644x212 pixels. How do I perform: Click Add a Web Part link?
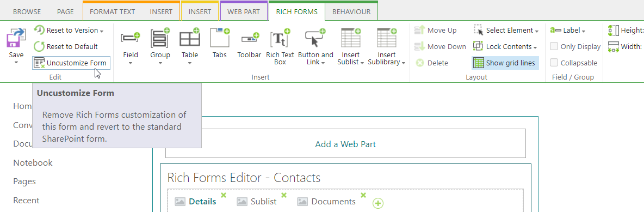tap(345, 144)
